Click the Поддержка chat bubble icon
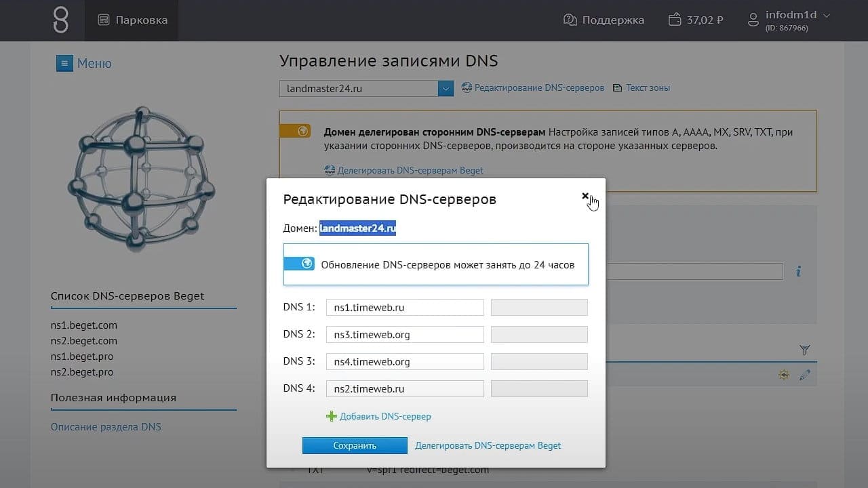The height and width of the screenshot is (488, 868). point(570,20)
